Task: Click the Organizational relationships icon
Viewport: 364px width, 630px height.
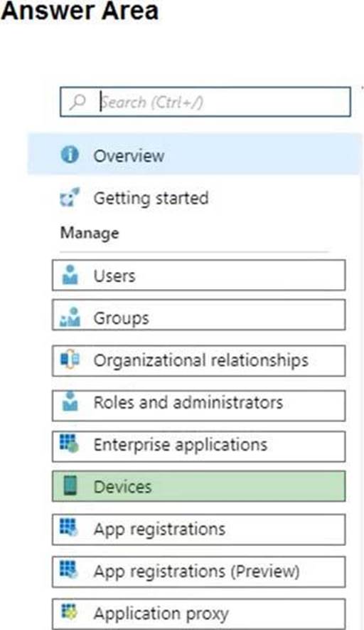Action: point(70,359)
